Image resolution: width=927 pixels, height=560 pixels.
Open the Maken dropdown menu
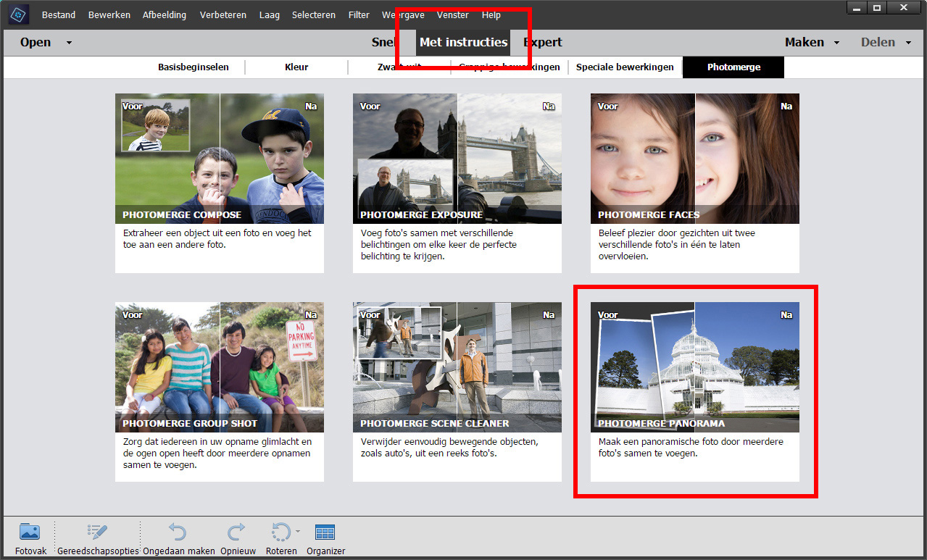836,43
